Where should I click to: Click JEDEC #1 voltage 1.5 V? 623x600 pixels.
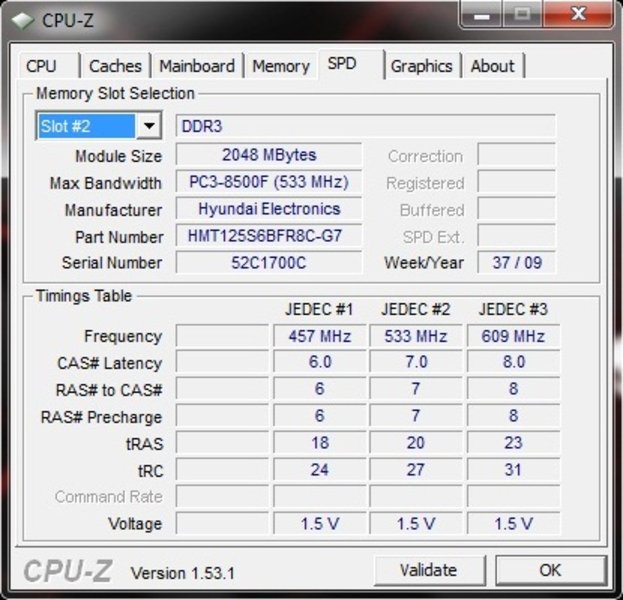[x=319, y=524]
